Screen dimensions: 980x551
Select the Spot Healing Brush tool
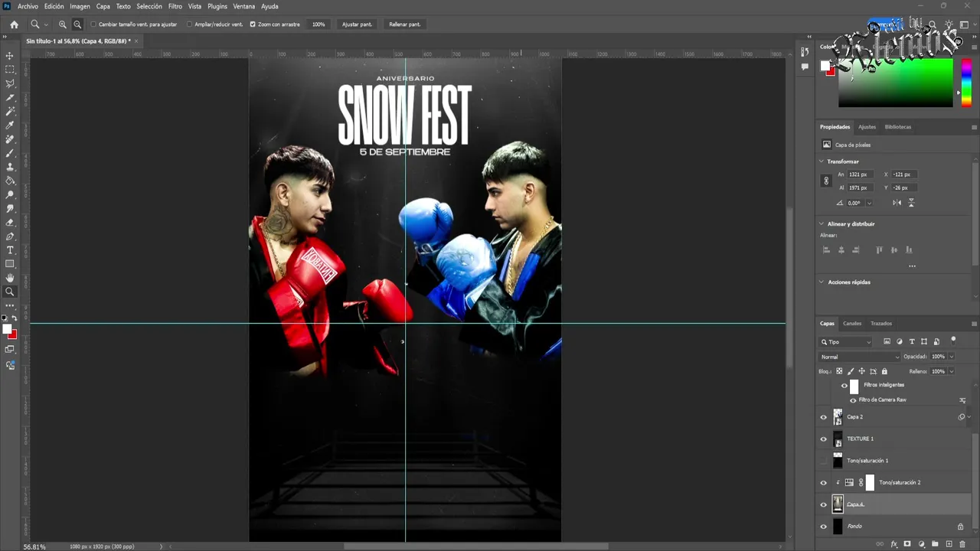[x=10, y=139]
